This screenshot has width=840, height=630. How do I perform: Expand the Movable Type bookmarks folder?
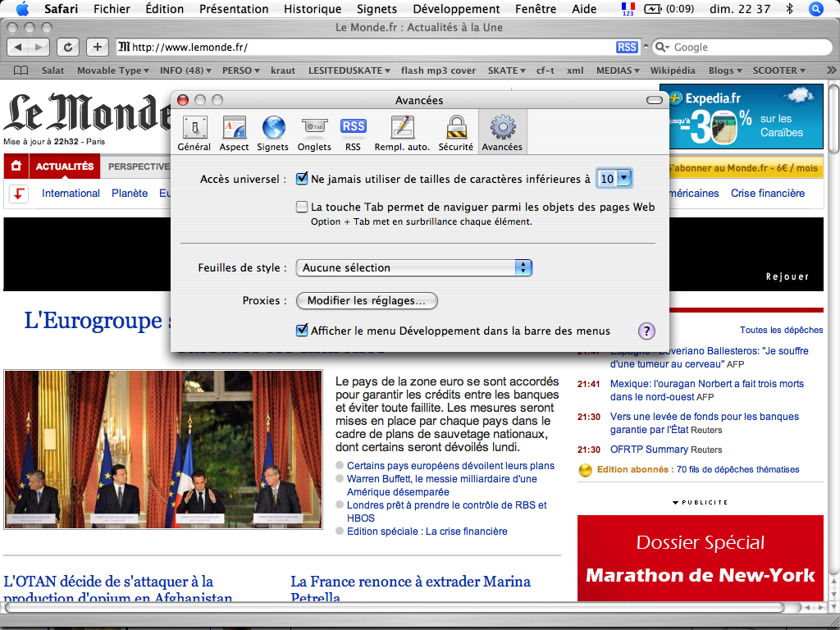click(113, 71)
